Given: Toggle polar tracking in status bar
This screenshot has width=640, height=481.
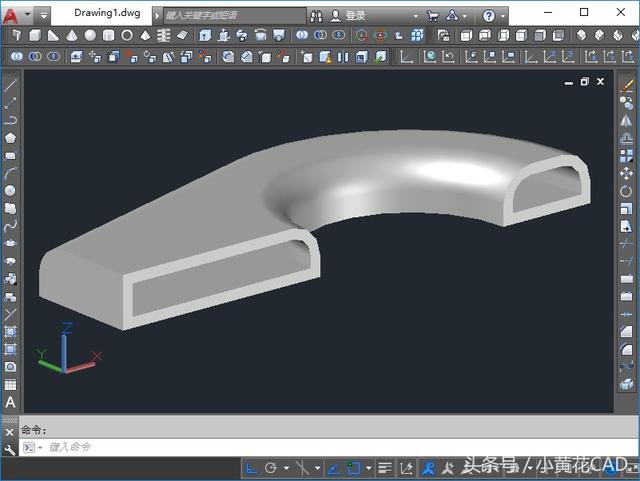Looking at the screenshot, I should click(271, 468).
